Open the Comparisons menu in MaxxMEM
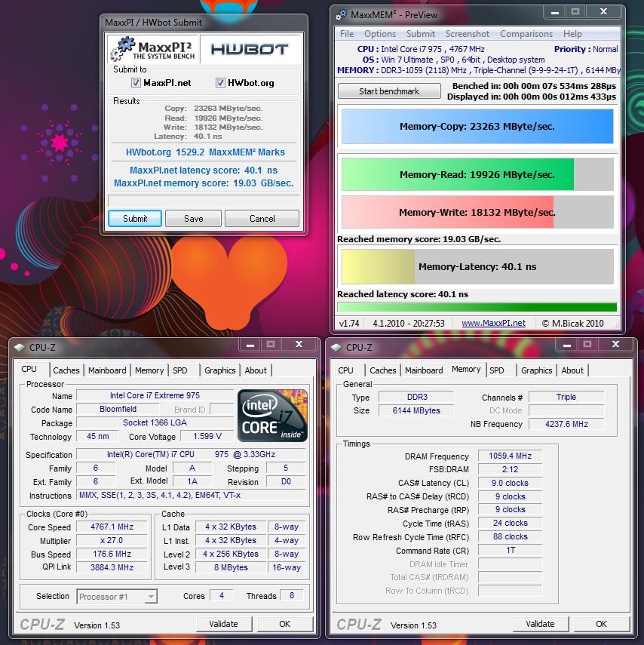Viewport: 644px width, 645px height. pos(526,34)
